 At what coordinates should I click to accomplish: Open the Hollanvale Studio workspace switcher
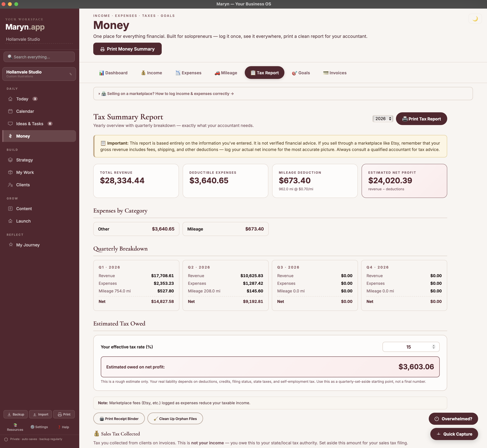[x=39, y=74]
